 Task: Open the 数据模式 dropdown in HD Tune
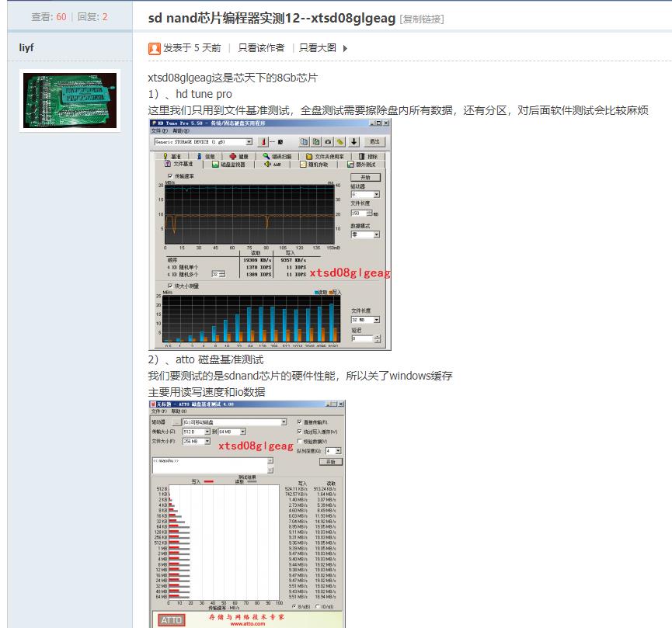376,234
